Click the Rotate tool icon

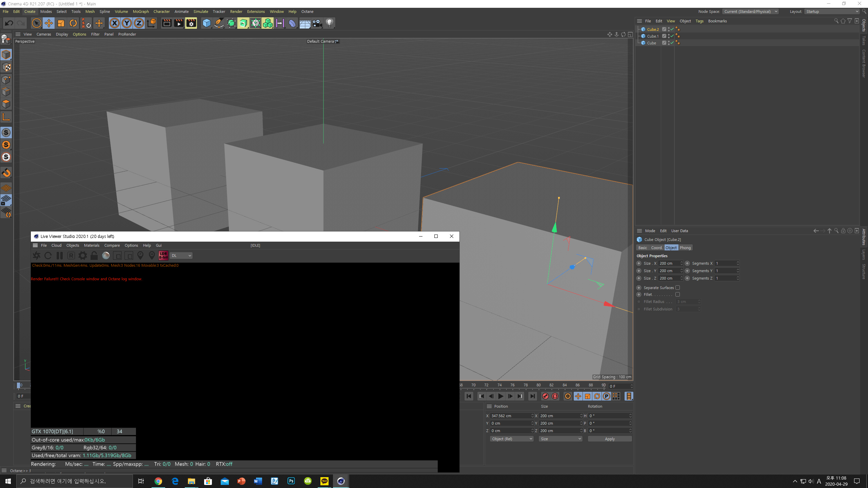73,23
